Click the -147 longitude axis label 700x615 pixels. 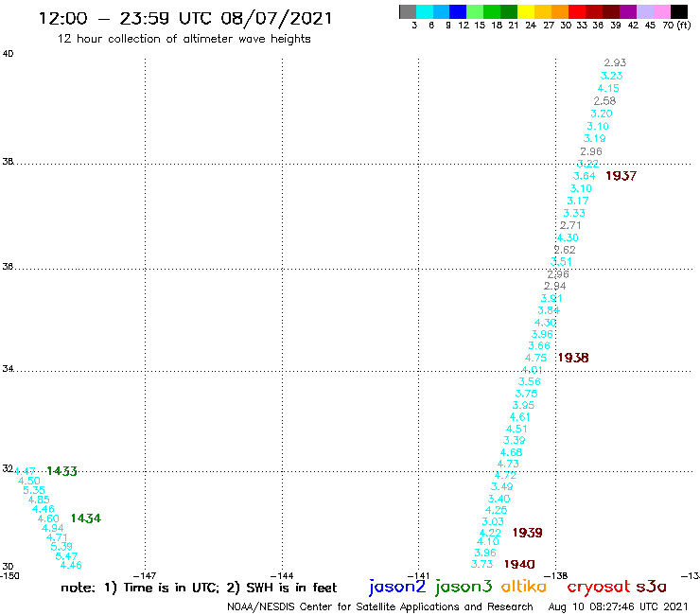145,576
